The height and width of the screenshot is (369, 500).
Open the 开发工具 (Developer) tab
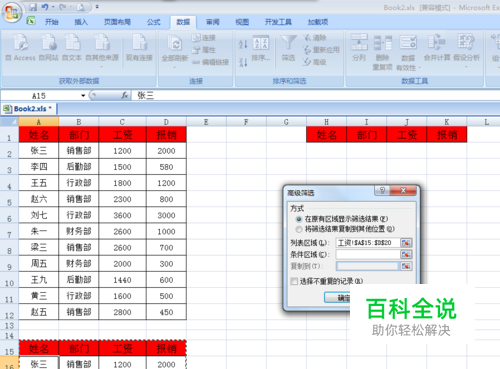278,22
